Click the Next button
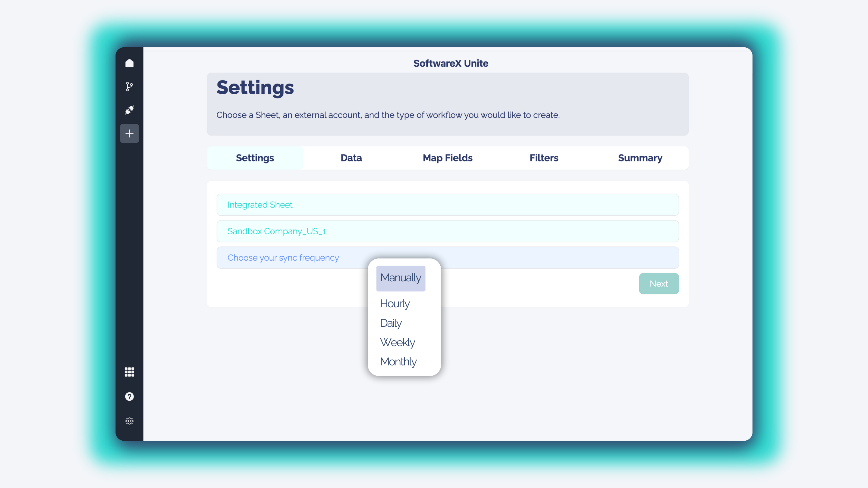 [659, 283]
